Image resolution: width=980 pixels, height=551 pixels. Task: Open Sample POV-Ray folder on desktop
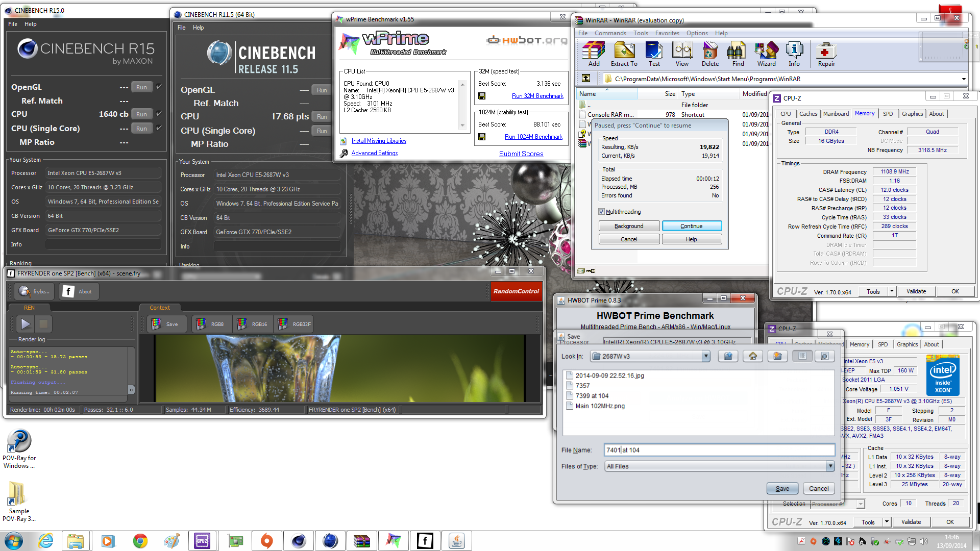click(19, 502)
